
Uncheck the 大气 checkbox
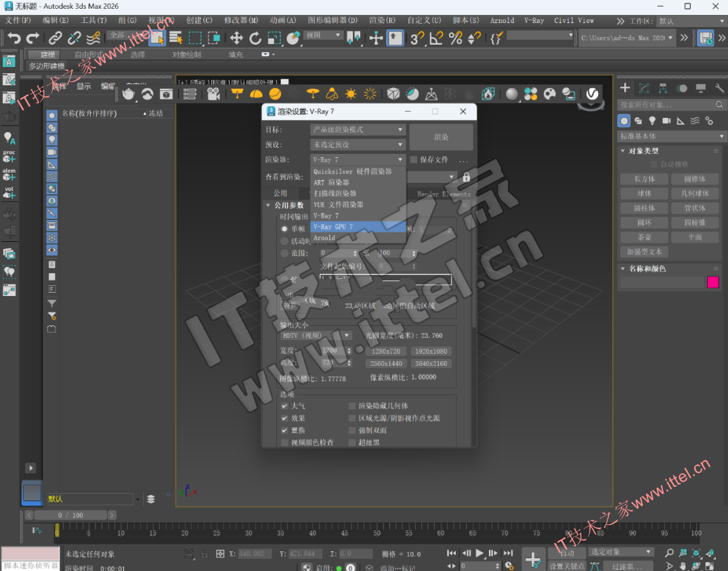pyautogui.click(x=284, y=406)
